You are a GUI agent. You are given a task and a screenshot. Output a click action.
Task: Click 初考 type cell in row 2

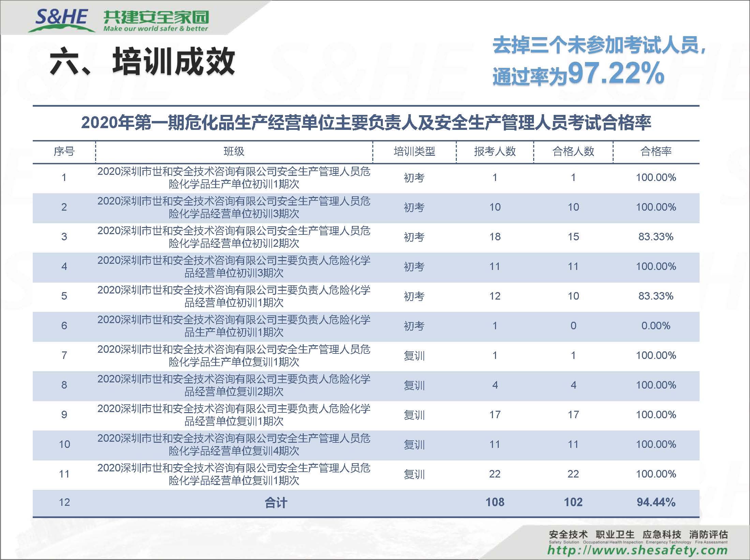coord(414,207)
